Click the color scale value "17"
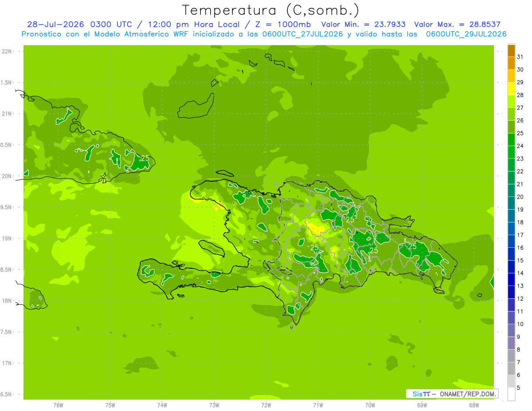This screenshot has height=411, width=532. (x=520, y=235)
